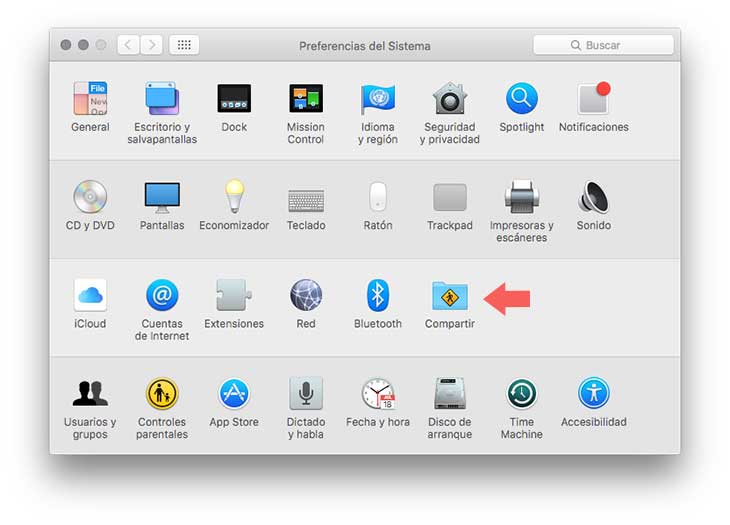Close the Preferencias del Sistema window
The width and height of the screenshot is (730, 525).
tap(66, 45)
